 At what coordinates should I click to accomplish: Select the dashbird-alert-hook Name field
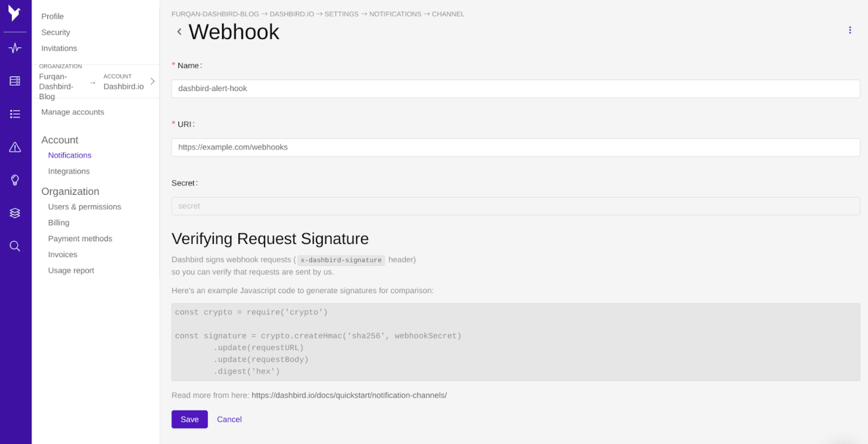[x=516, y=89]
